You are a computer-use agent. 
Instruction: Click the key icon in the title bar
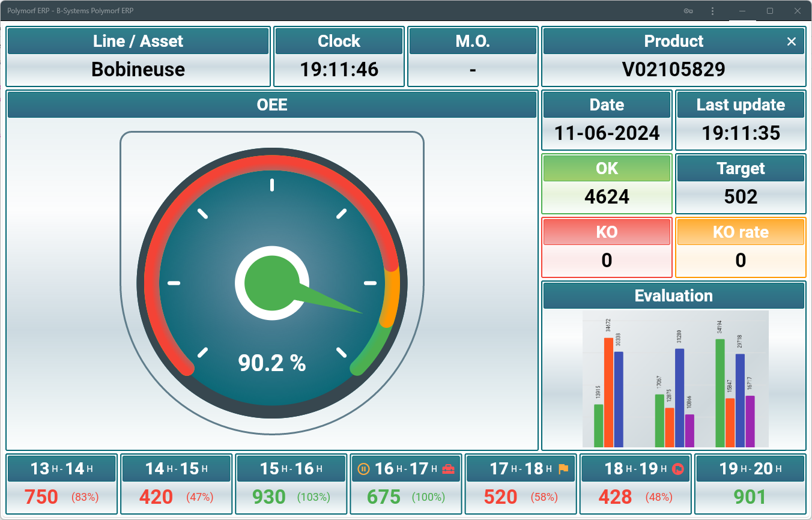[x=688, y=11]
